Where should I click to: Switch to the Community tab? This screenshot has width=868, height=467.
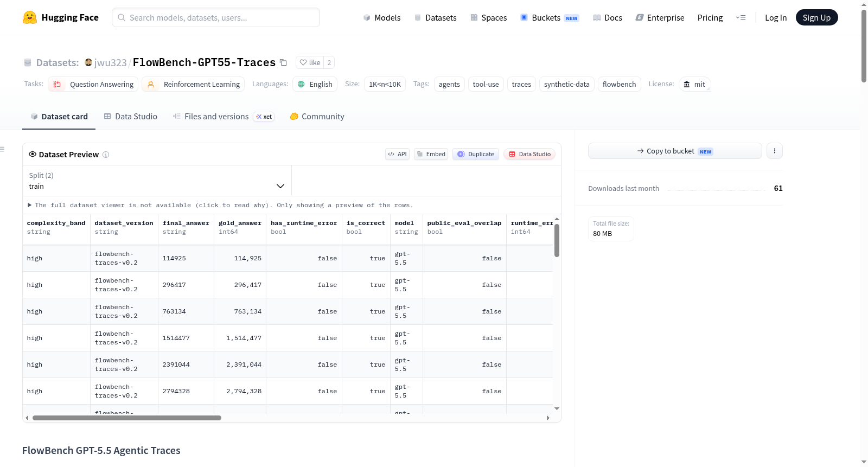pos(317,116)
